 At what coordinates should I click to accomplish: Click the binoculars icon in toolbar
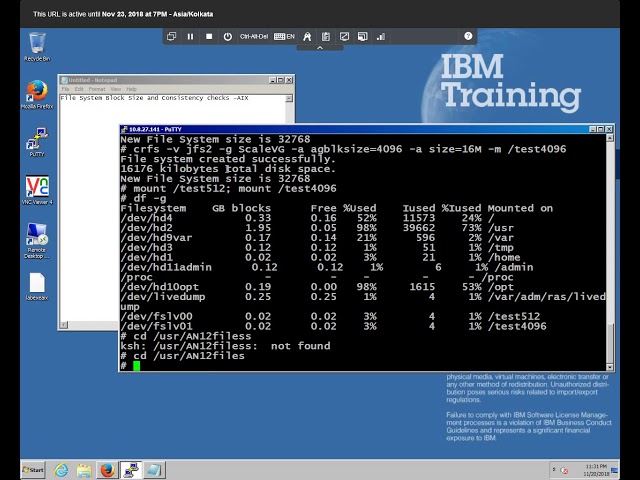point(307,37)
